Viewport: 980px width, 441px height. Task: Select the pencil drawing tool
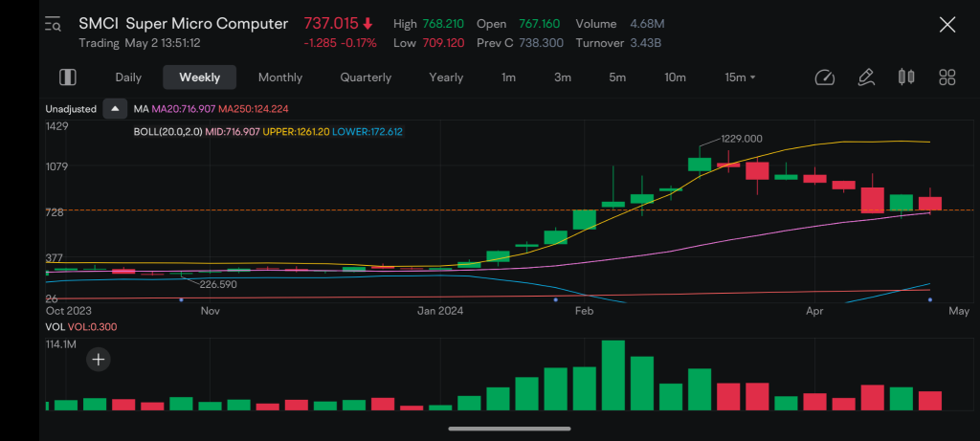point(865,77)
